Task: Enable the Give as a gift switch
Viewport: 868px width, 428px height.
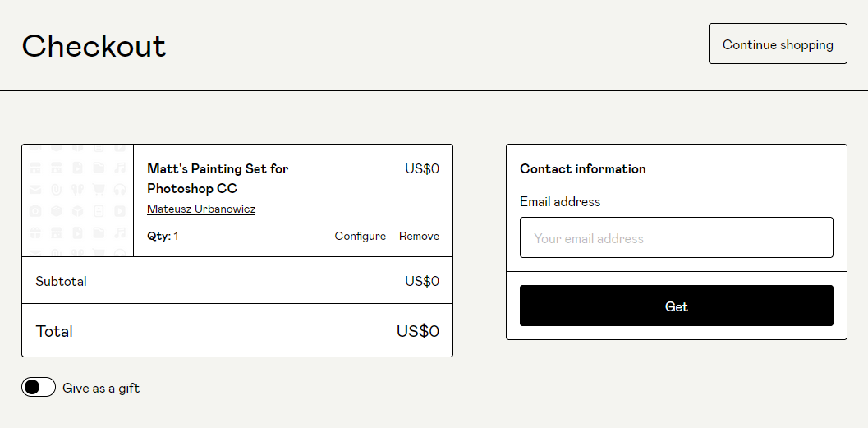Action: coord(39,388)
